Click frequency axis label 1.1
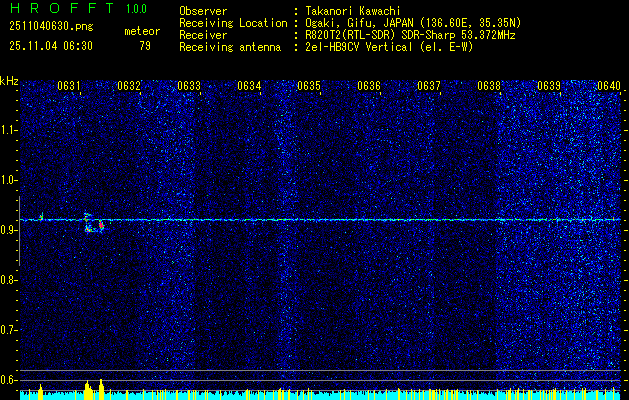 pos(8,130)
